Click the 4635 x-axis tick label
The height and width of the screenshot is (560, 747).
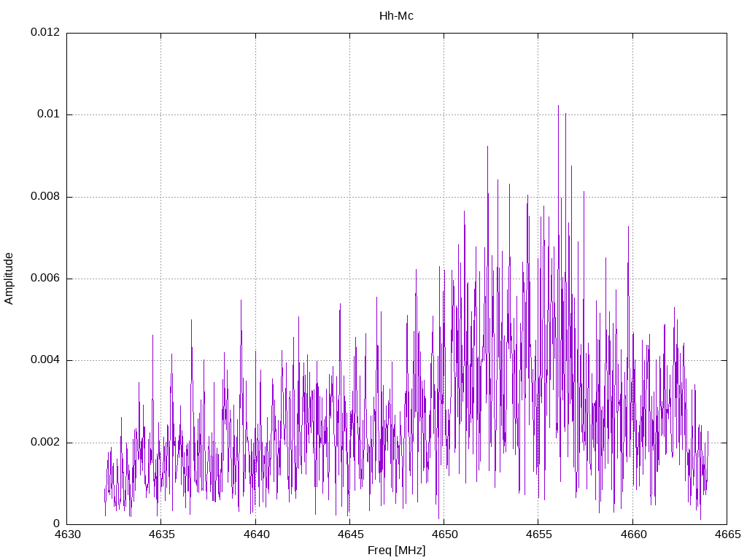pos(161,534)
